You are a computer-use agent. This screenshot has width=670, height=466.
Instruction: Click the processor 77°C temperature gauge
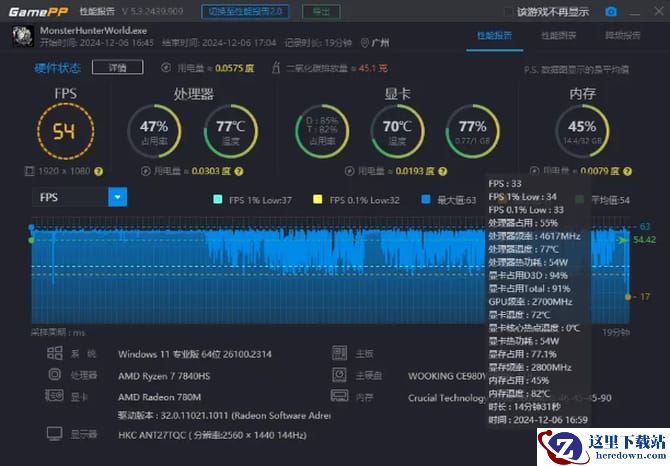click(x=231, y=131)
